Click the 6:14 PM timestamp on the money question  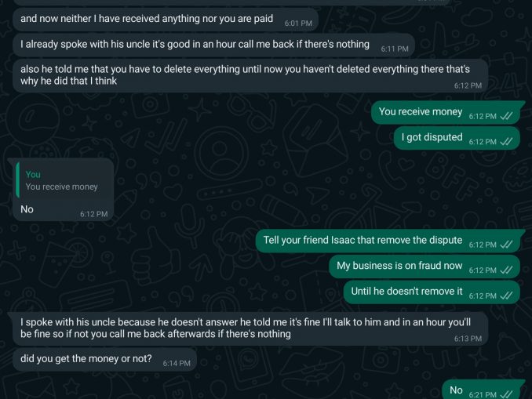pos(177,364)
